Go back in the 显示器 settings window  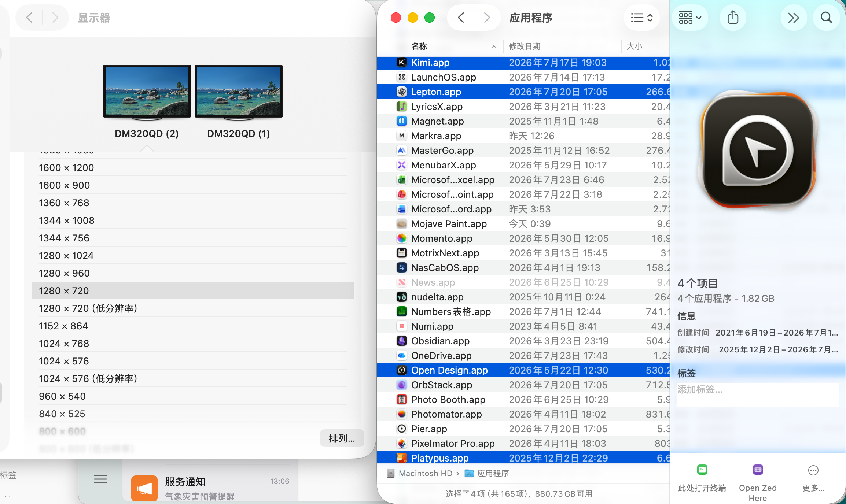[29, 18]
